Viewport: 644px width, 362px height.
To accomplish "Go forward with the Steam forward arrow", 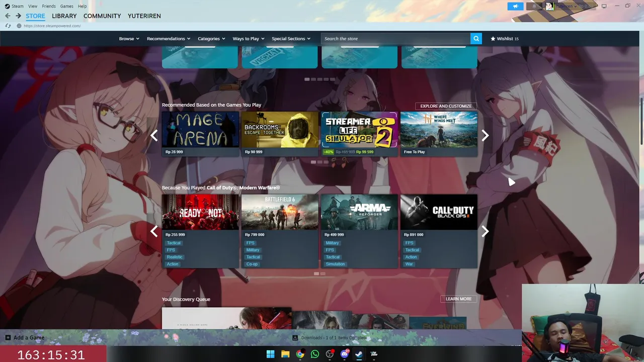I will tap(18, 16).
